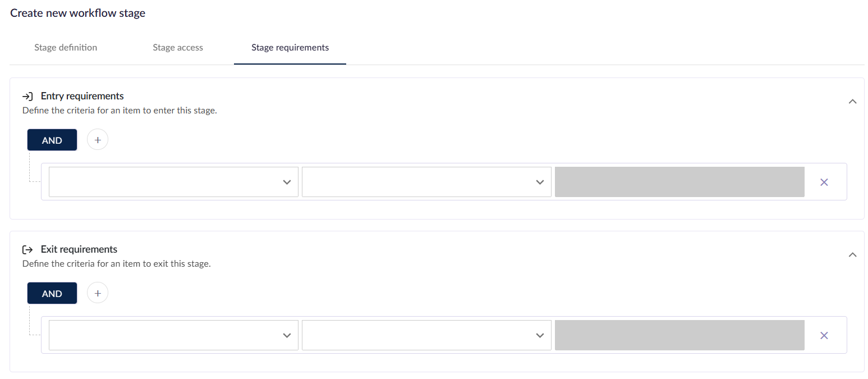
Task: Select the Stage requirements tab
Action: [x=290, y=47]
